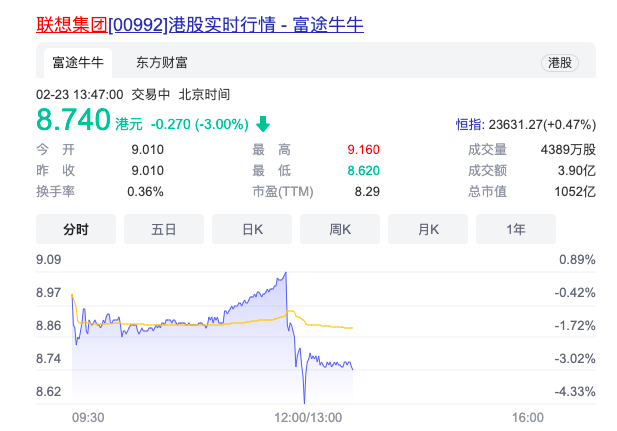Click the 8.97 price axis label
The width and height of the screenshot is (617, 431).
coord(49,292)
